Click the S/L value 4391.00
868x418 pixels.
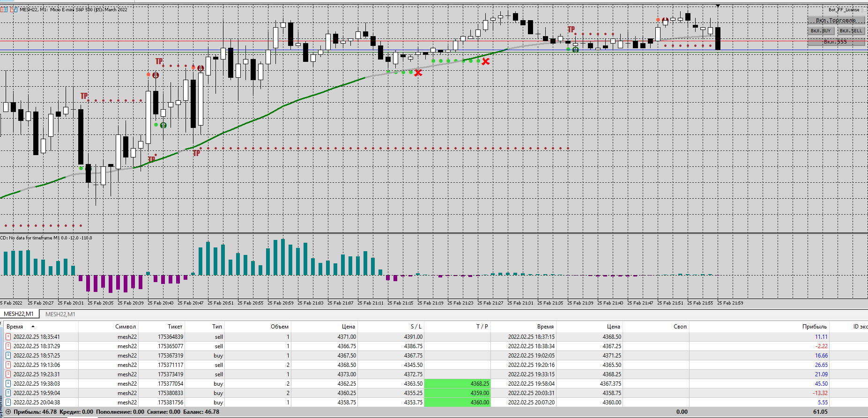(x=413, y=337)
